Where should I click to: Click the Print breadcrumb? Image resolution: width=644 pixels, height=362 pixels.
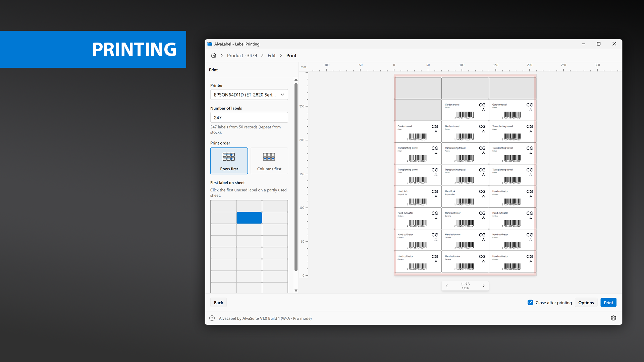pyautogui.click(x=291, y=56)
